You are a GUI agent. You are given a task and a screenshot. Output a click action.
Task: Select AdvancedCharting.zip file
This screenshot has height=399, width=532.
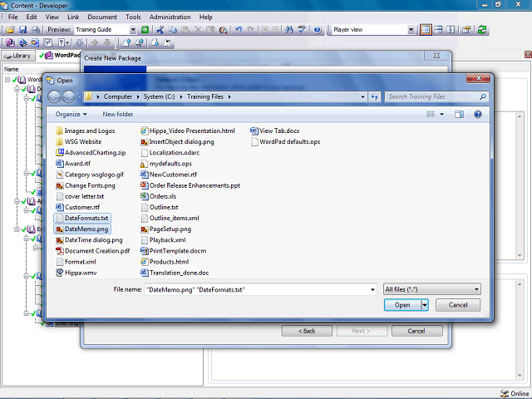pos(91,153)
